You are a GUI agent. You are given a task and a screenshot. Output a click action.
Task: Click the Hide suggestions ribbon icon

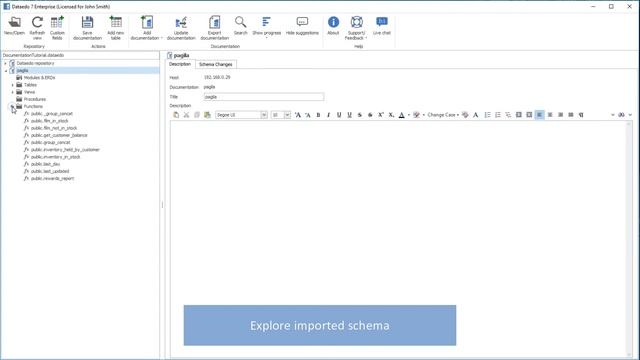pyautogui.click(x=302, y=22)
